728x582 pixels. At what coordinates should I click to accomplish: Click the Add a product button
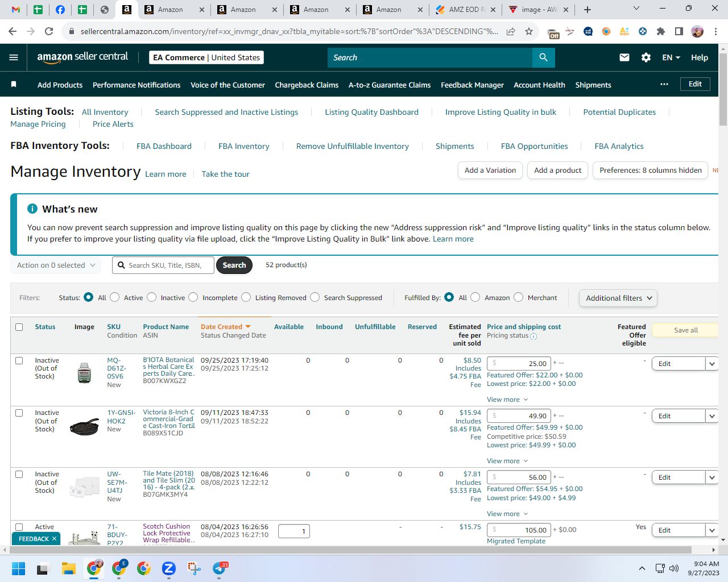tap(557, 170)
